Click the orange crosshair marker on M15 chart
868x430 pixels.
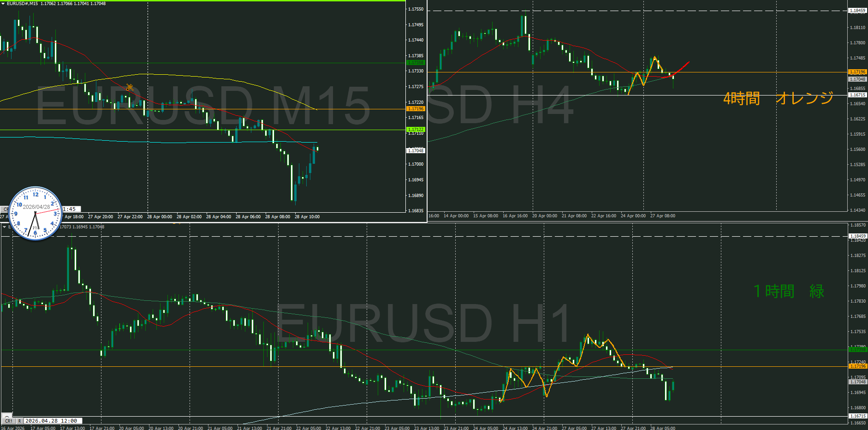(130, 87)
